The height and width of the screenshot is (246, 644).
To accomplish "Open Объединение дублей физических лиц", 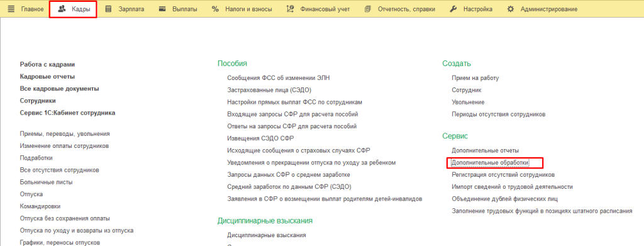I will tap(505, 199).
